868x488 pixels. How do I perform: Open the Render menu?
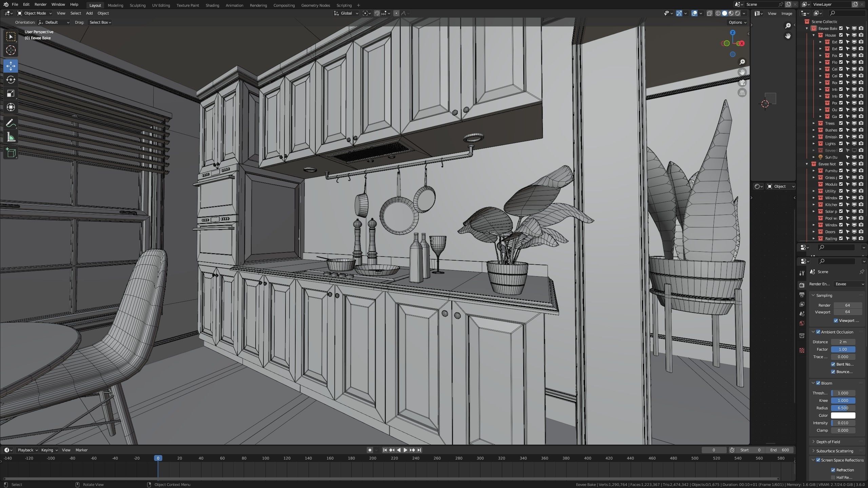click(40, 4)
